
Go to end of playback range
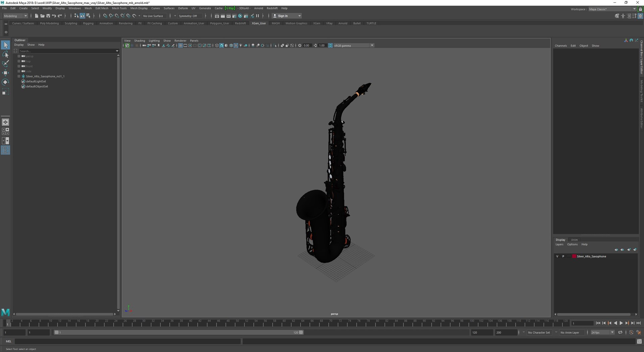click(639, 323)
